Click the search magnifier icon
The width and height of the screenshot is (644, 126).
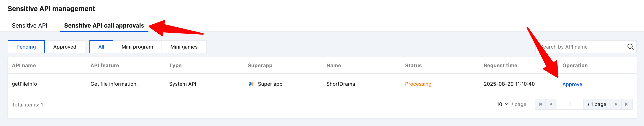coord(630,47)
